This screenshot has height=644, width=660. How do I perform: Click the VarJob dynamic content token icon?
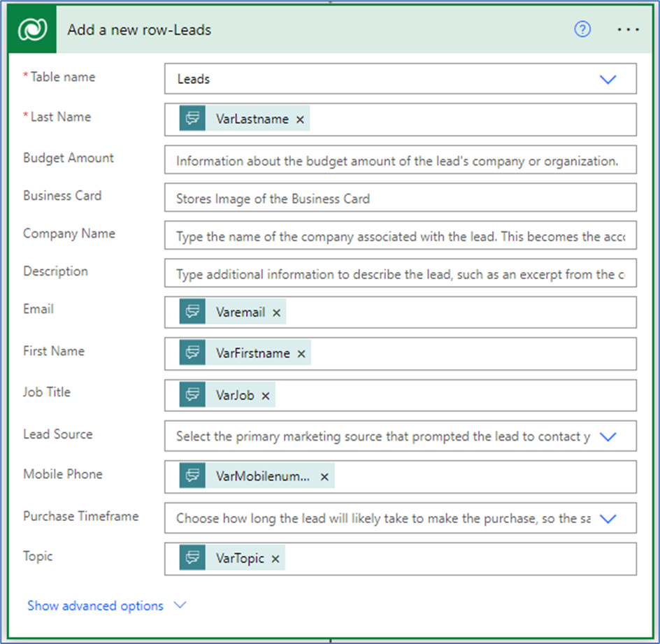tap(192, 394)
